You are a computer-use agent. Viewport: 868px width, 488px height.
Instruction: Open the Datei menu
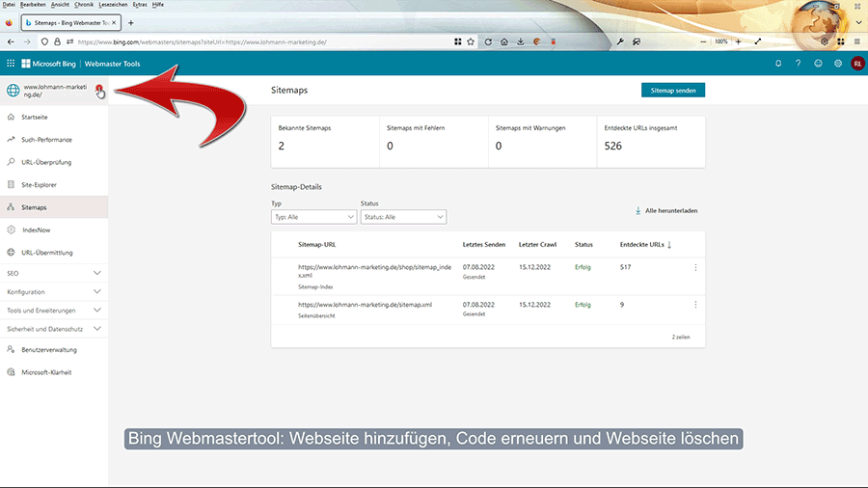[9, 5]
